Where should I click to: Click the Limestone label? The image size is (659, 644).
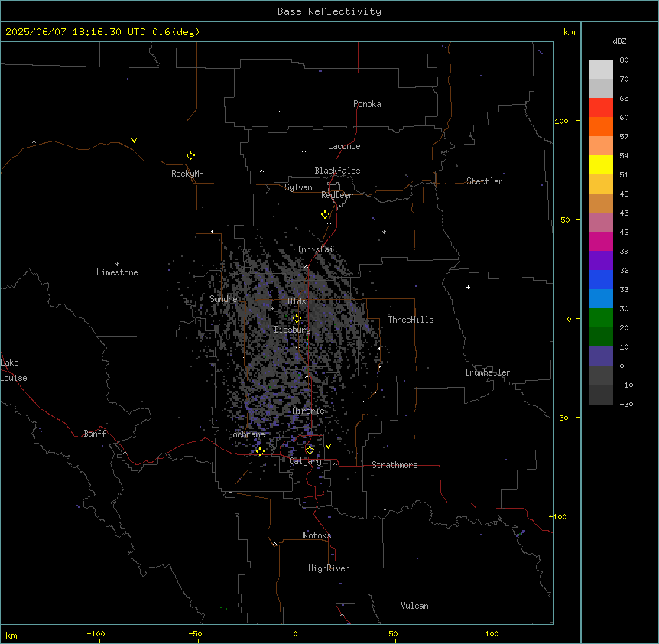117,272
